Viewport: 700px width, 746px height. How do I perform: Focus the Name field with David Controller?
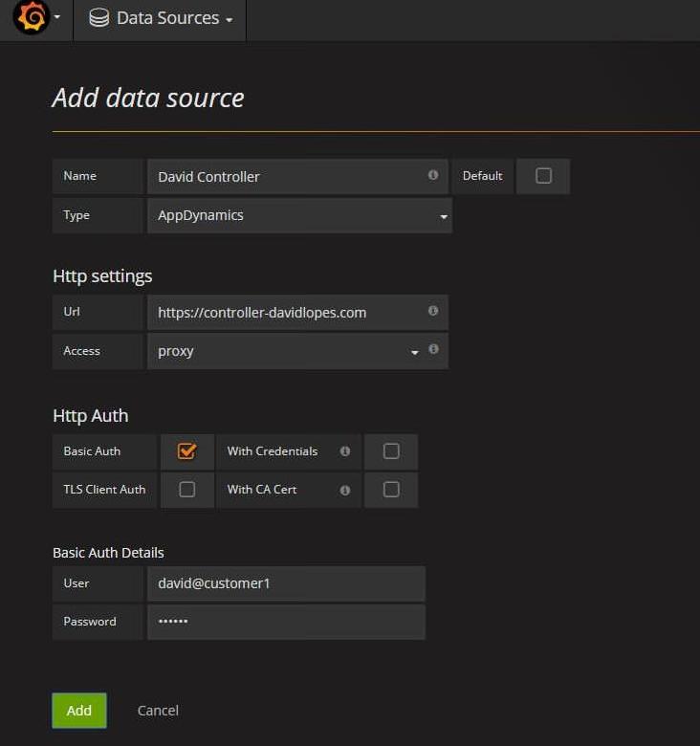pyautogui.click(x=297, y=177)
